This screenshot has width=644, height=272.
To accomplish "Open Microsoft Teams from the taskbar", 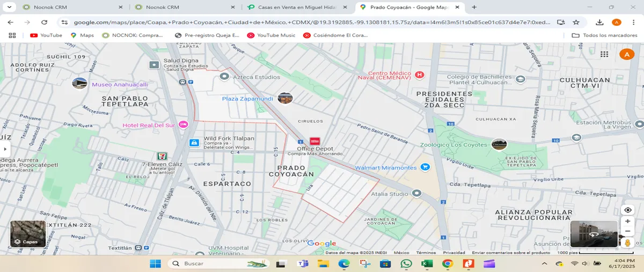I will pos(302,263).
